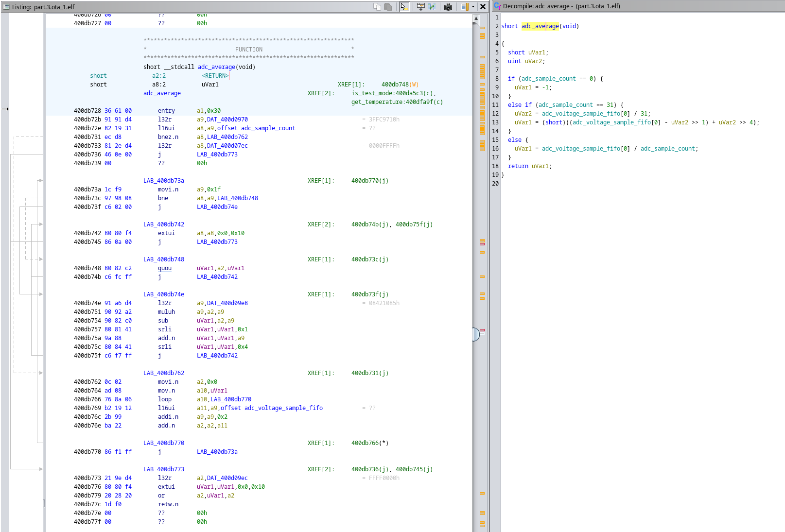Image resolution: width=785 pixels, height=532 pixels.
Task: Click the Listing window icon in title
Action: click(x=6, y=7)
